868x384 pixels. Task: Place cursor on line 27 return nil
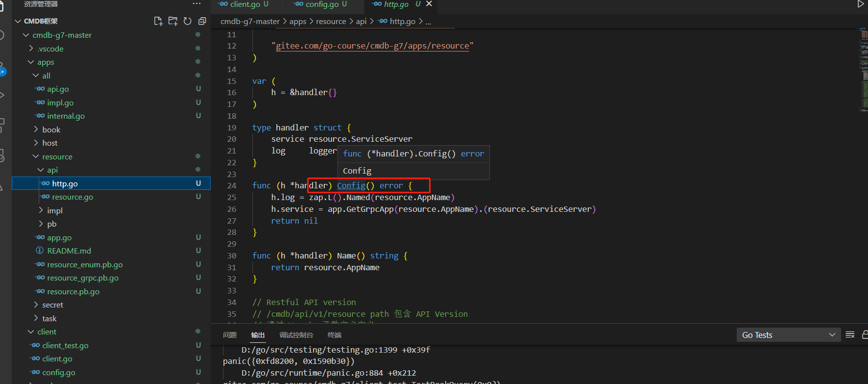[294, 221]
